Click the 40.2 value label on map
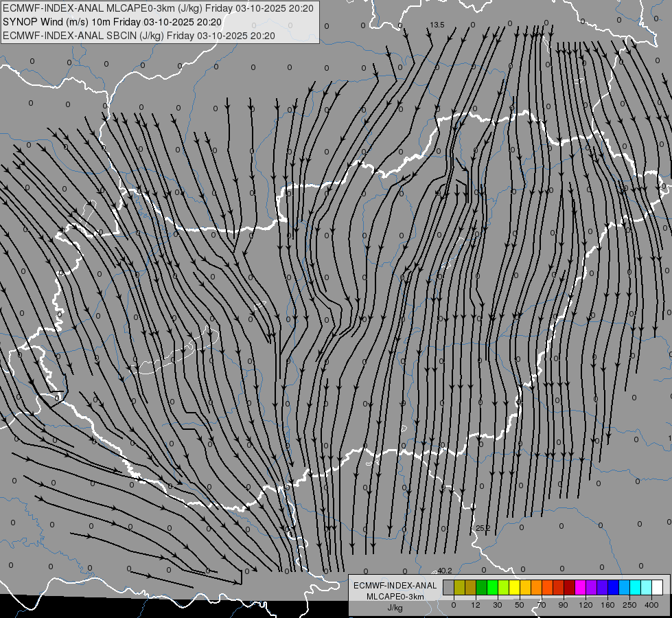 pos(445,571)
